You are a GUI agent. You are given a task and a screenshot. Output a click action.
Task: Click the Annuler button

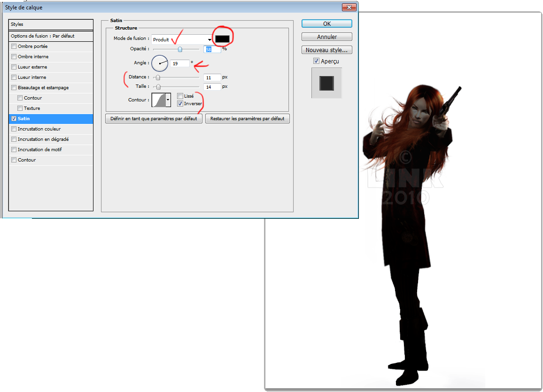326,37
